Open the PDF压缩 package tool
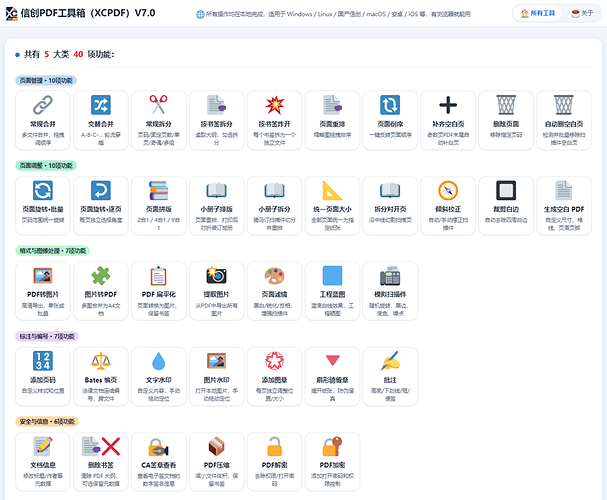This screenshot has width=607, height=500. pyautogui.click(x=216, y=462)
